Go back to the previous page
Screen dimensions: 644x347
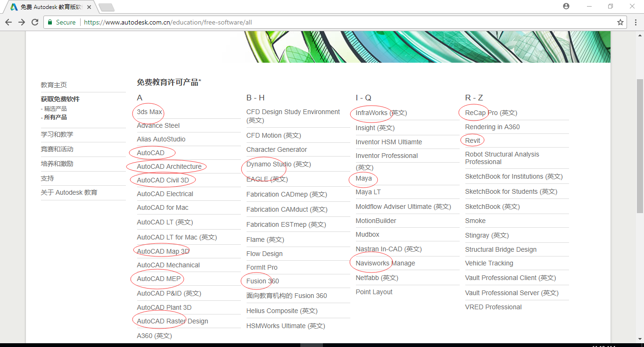(x=8, y=22)
